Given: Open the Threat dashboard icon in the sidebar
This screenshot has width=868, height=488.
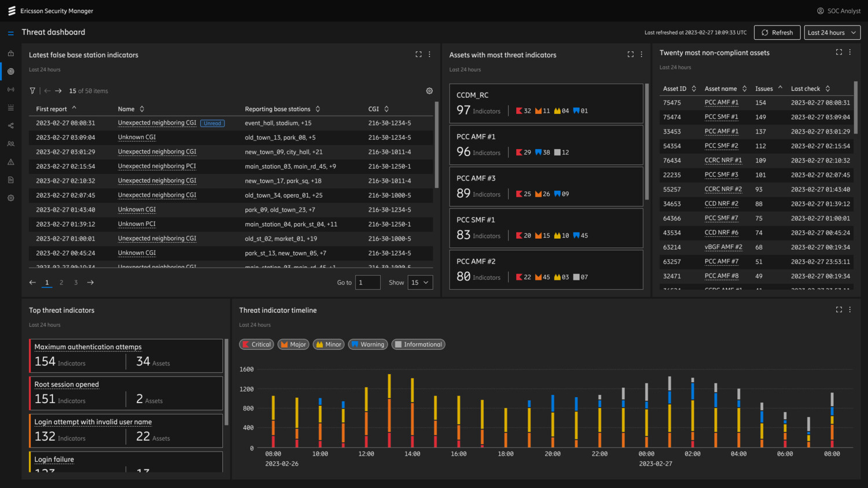Looking at the screenshot, I should point(10,71).
